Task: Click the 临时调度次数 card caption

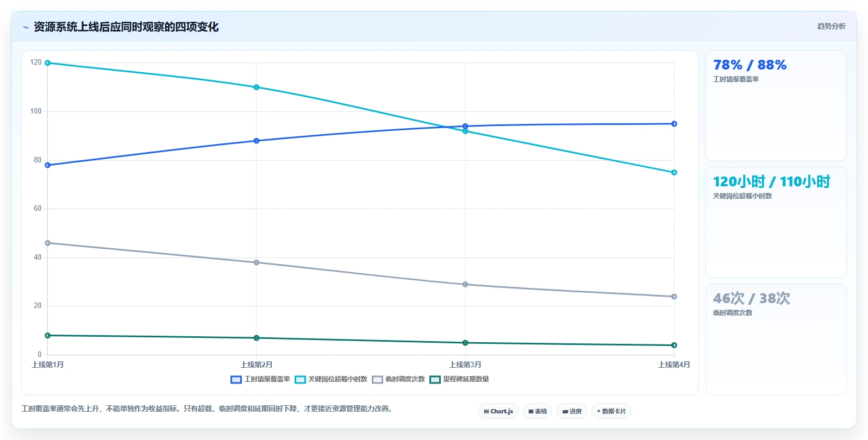Action: pyautogui.click(x=733, y=313)
